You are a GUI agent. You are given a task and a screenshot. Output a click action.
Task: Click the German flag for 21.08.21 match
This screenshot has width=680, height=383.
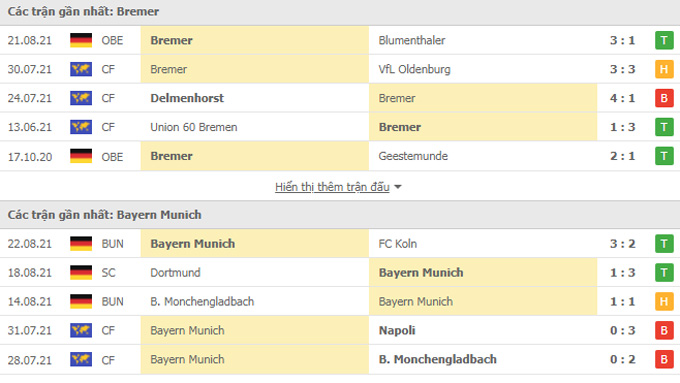[81, 40]
